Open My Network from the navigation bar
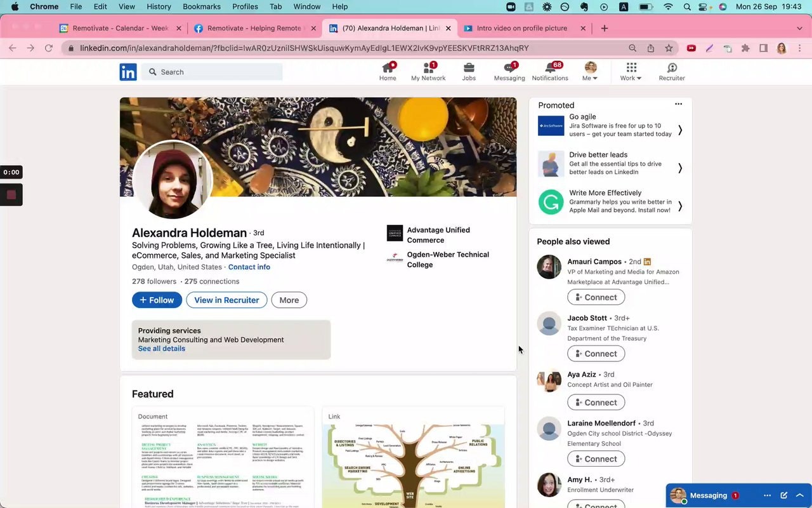This screenshot has height=508, width=812. tap(428, 70)
